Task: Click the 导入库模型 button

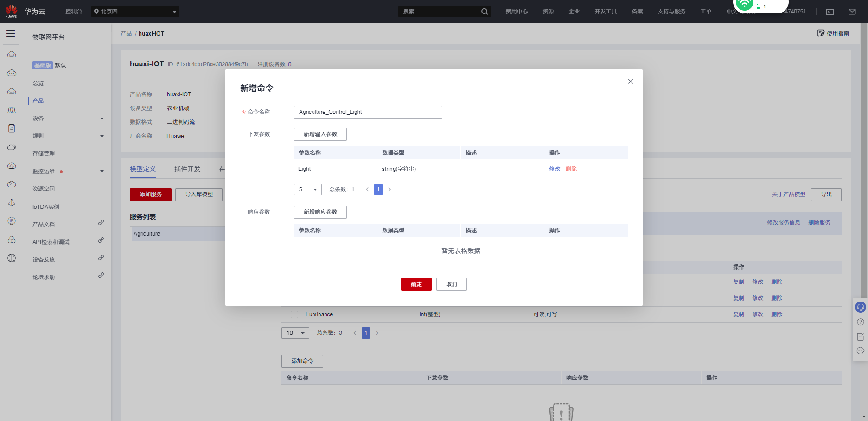Action: (199, 195)
